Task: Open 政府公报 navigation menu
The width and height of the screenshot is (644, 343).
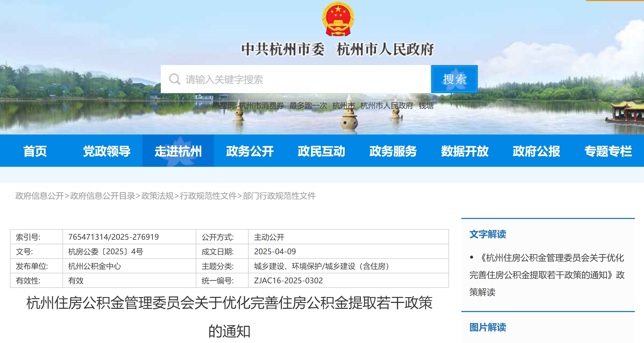Action: [536, 151]
